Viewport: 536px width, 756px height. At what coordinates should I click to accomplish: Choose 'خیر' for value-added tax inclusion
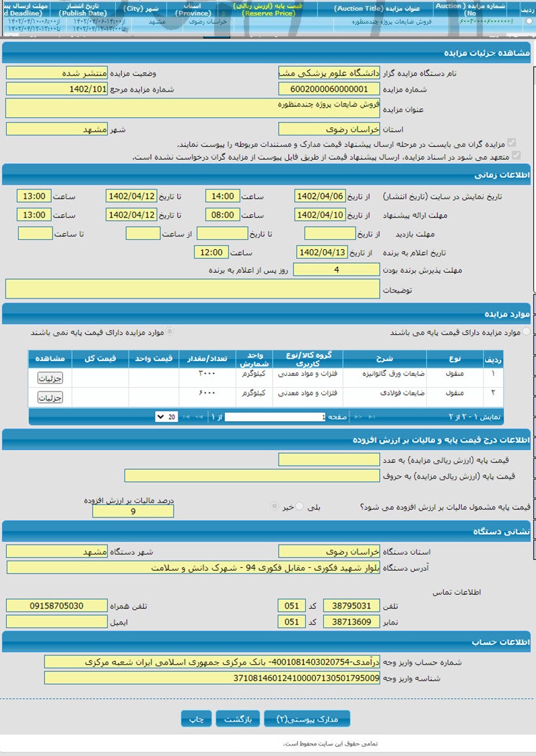tap(275, 506)
